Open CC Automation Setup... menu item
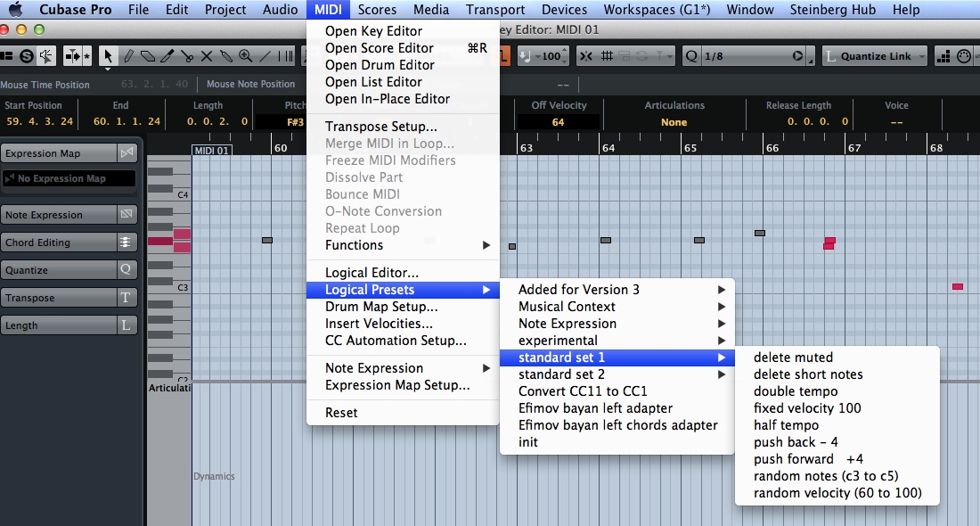980x526 pixels. pos(403,341)
